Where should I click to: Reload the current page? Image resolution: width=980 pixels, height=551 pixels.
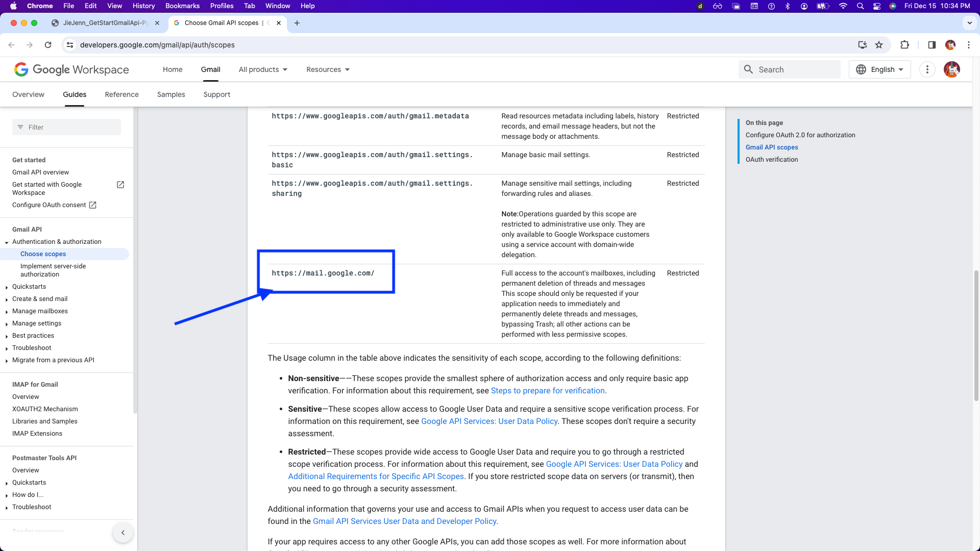pos(48,45)
